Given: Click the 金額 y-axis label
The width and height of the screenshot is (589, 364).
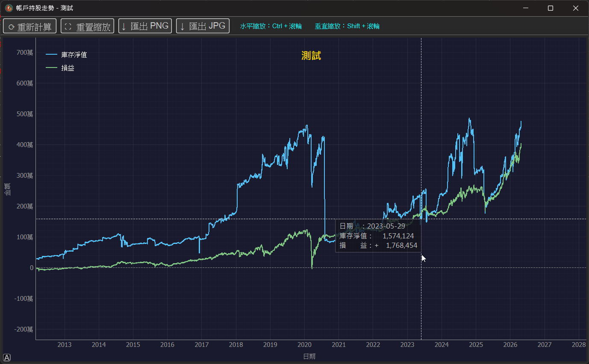Looking at the screenshot, I should pyautogui.click(x=8, y=189).
